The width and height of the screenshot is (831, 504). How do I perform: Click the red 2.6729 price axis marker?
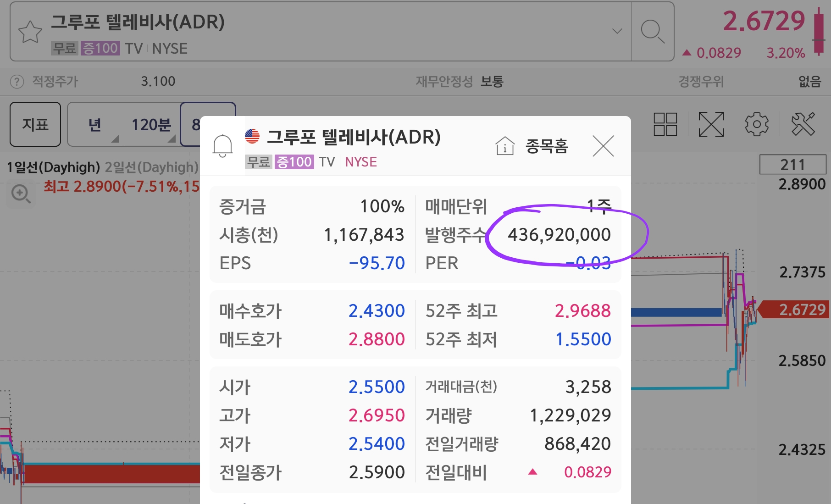(x=794, y=310)
